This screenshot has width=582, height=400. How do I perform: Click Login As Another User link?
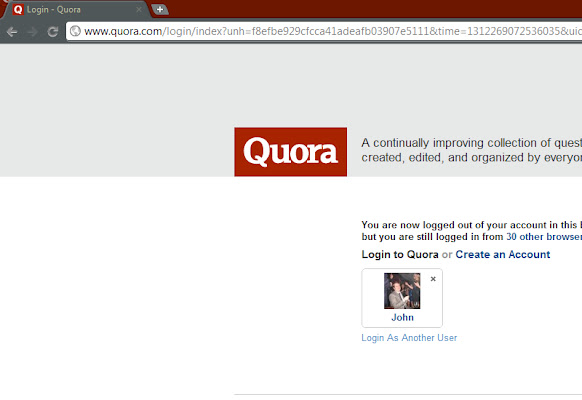409,338
